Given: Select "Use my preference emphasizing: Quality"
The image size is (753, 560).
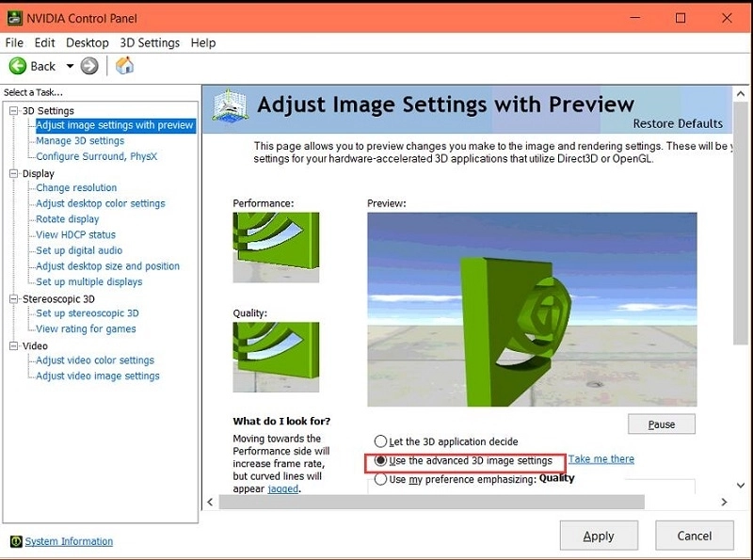Looking at the screenshot, I should (380, 478).
